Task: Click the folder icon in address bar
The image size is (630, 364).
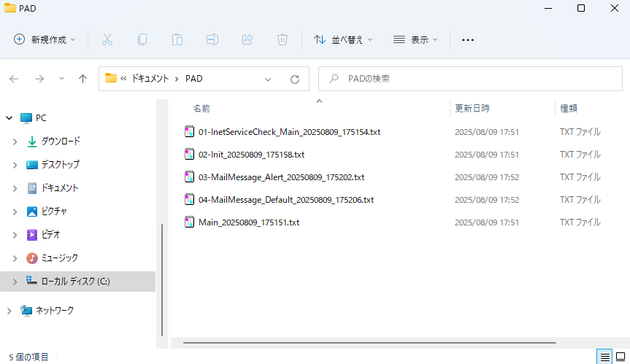Action: [110, 78]
